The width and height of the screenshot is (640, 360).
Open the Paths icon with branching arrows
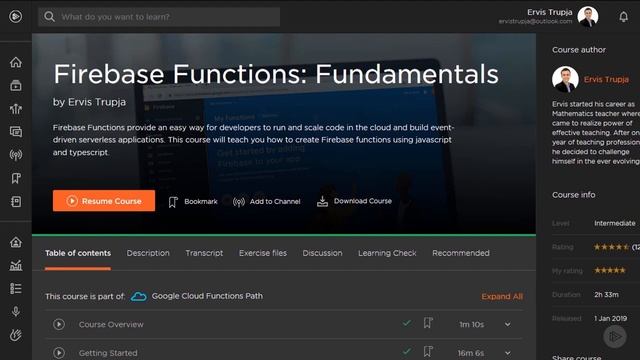click(x=16, y=109)
